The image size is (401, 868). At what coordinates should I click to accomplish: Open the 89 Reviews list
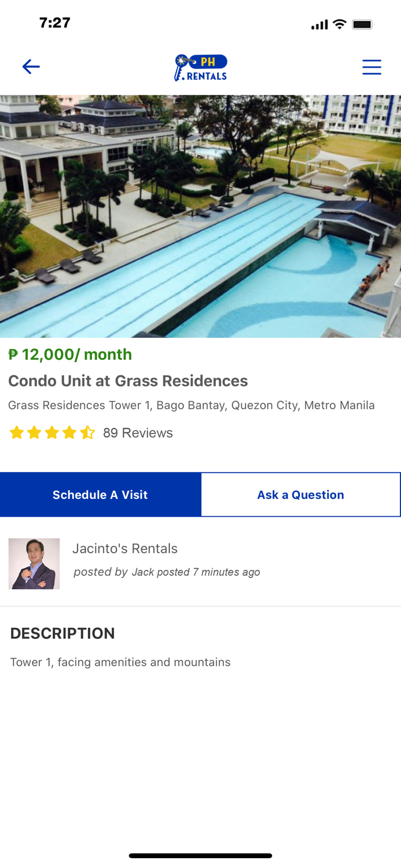pyautogui.click(x=137, y=432)
